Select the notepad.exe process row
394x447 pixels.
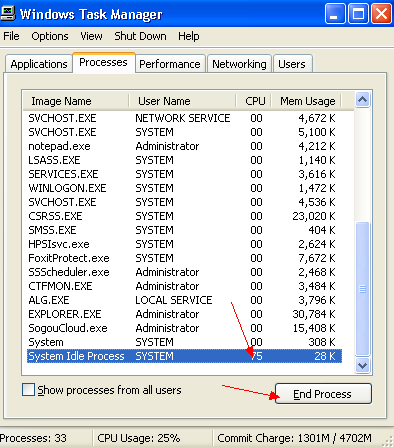184,146
